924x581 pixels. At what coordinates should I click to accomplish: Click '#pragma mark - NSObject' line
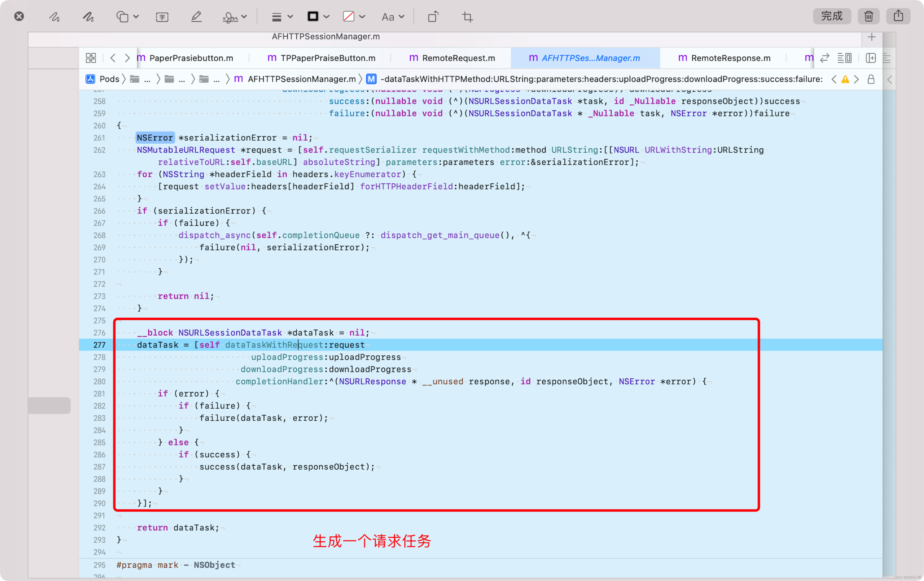click(x=176, y=565)
